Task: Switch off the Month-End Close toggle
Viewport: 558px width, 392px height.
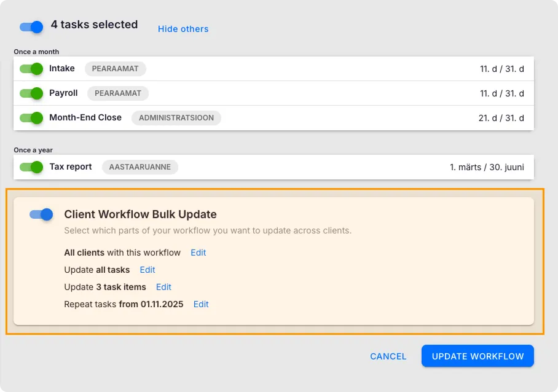Action: (31, 117)
